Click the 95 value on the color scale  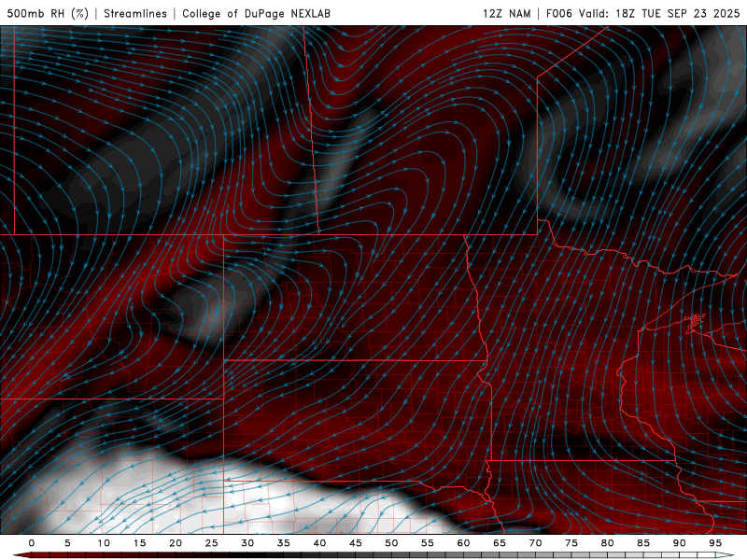point(715,543)
